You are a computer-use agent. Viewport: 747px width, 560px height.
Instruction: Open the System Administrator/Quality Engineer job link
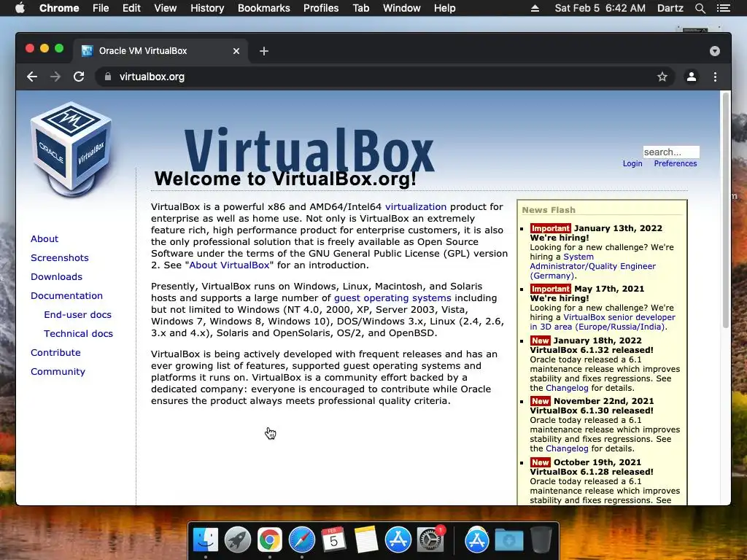[x=592, y=266]
